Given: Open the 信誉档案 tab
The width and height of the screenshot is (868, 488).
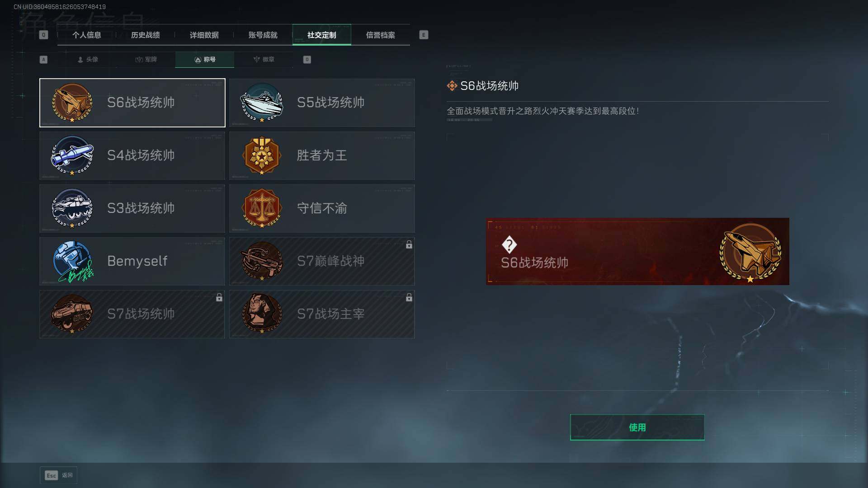Looking at the screenshot, I should click(381, 35).
